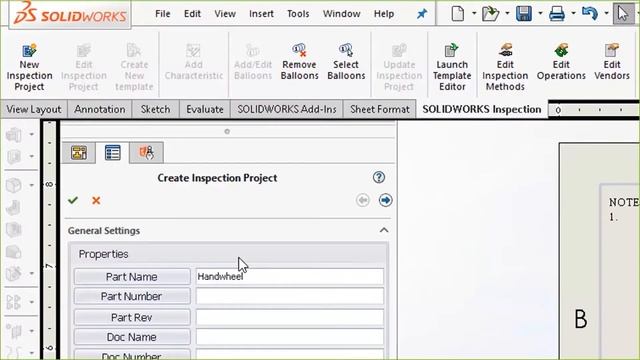Switch to Annotation tab
This screenshot has height=360, width=640.
coord(100,109)
